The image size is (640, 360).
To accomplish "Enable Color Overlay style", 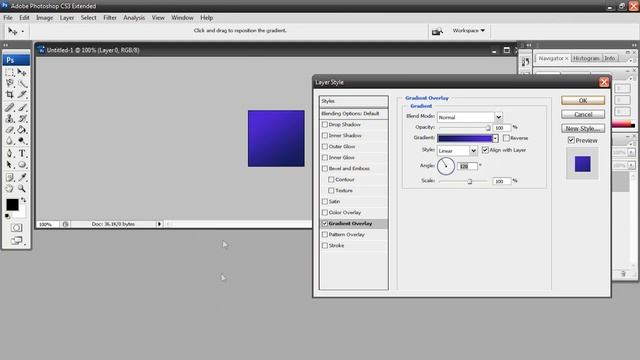I will pos(325,213).
